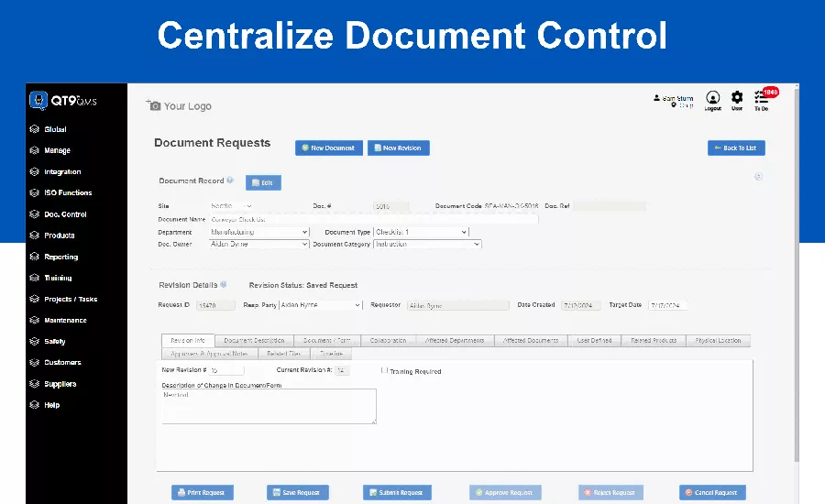Switch to the Physical Location tab

pos(718,341)
